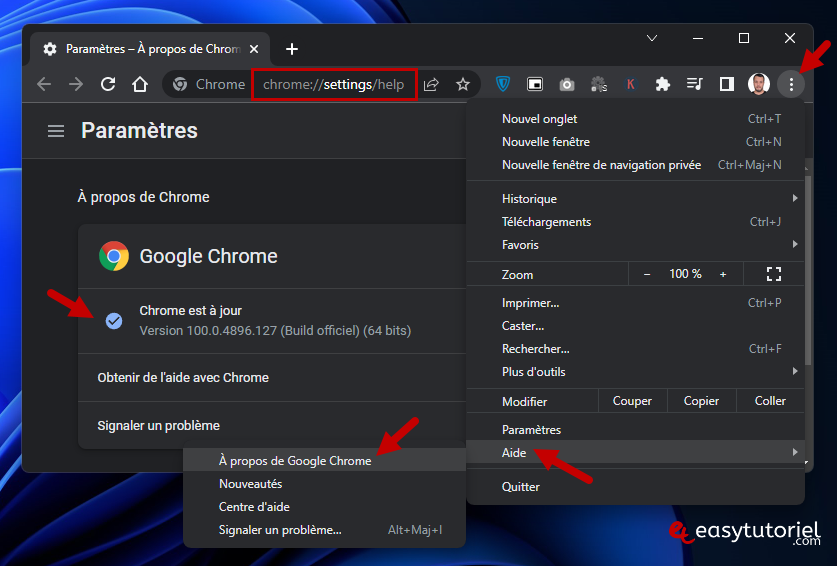
Task: Click the Chrome menu scrollbar
Action: coord(808,270)
